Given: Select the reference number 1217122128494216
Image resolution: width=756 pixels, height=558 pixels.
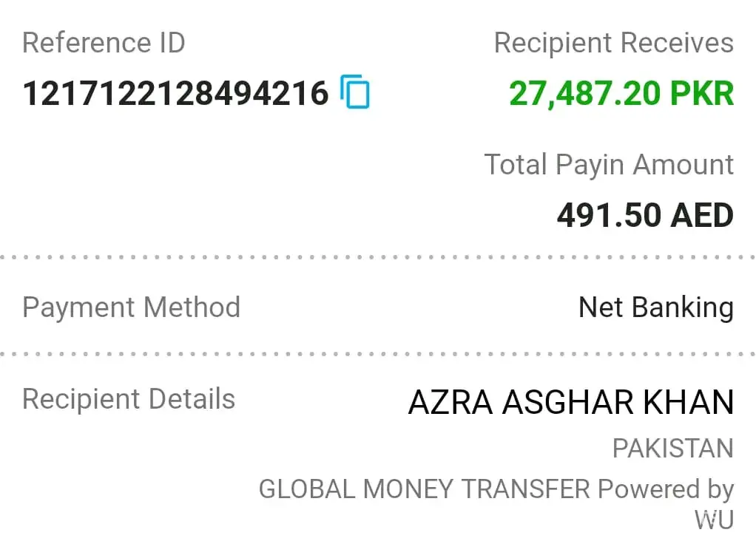Looking at the screenshot, I should [x=175, y=94].
